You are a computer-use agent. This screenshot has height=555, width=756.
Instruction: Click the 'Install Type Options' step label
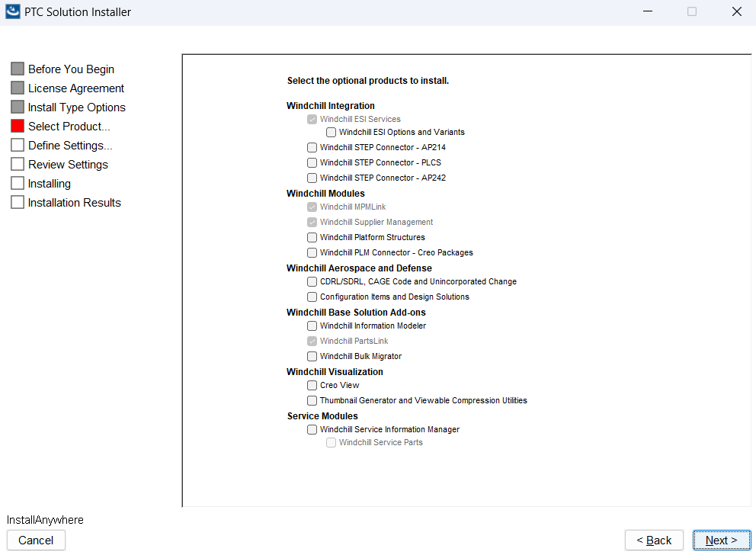pos(77,107)
